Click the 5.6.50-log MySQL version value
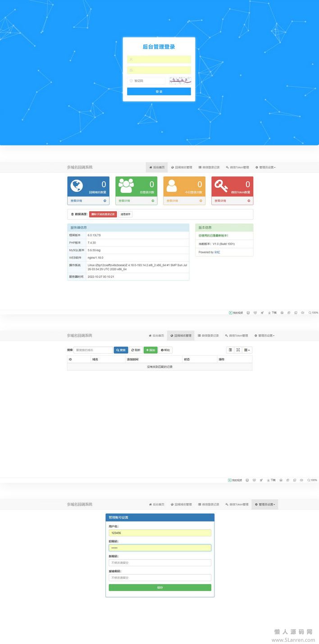 coord(94,250)
